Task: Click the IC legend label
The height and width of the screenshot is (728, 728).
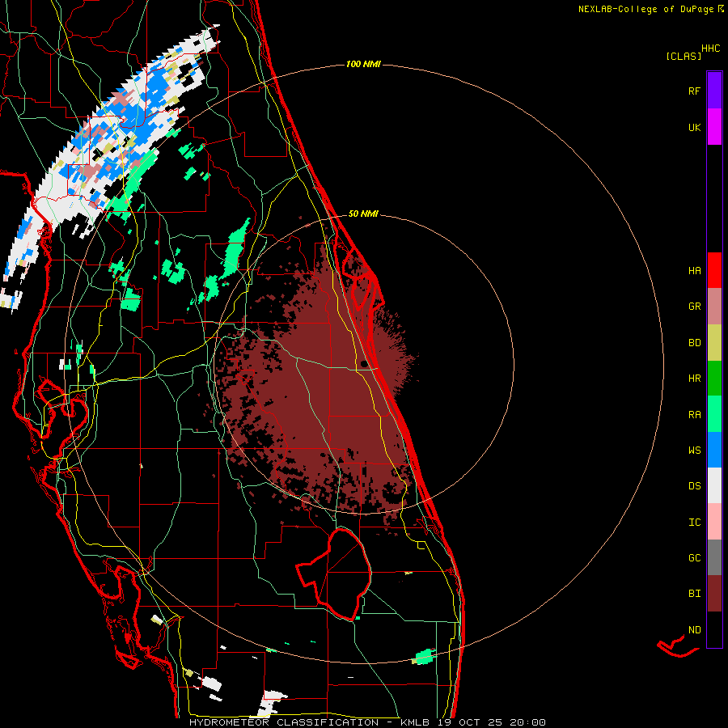Action: pyautogui.click(x=694, y=523)
